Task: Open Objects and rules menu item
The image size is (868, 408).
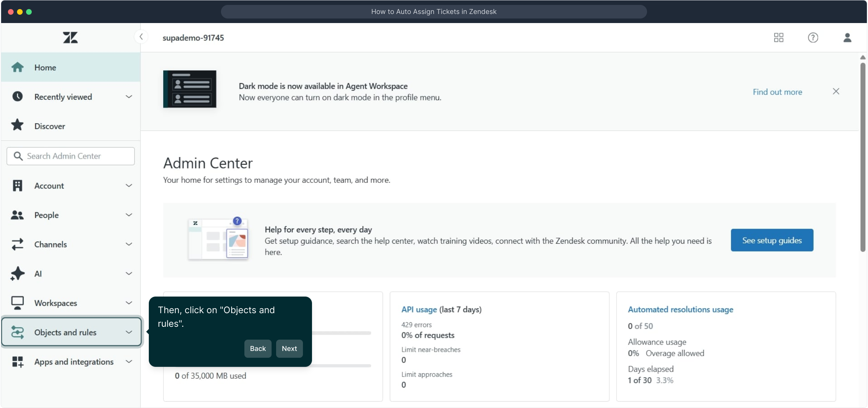Action: click(x=65, y=332)
